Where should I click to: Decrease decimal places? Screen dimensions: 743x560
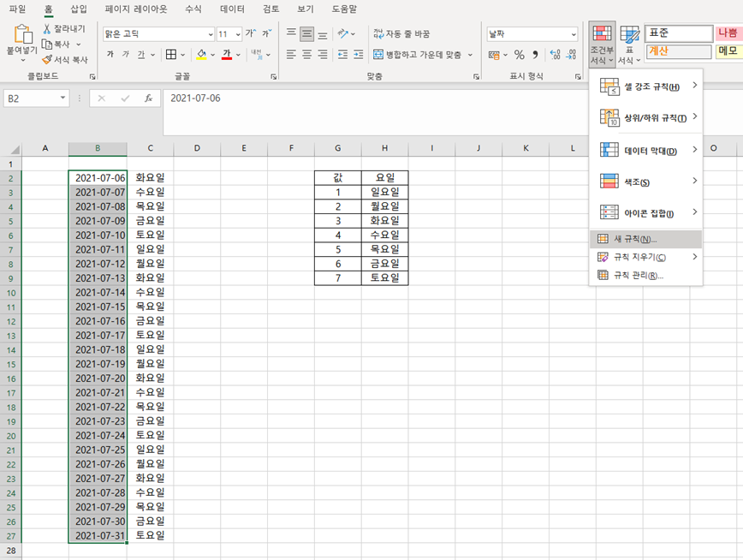point(571,55)
